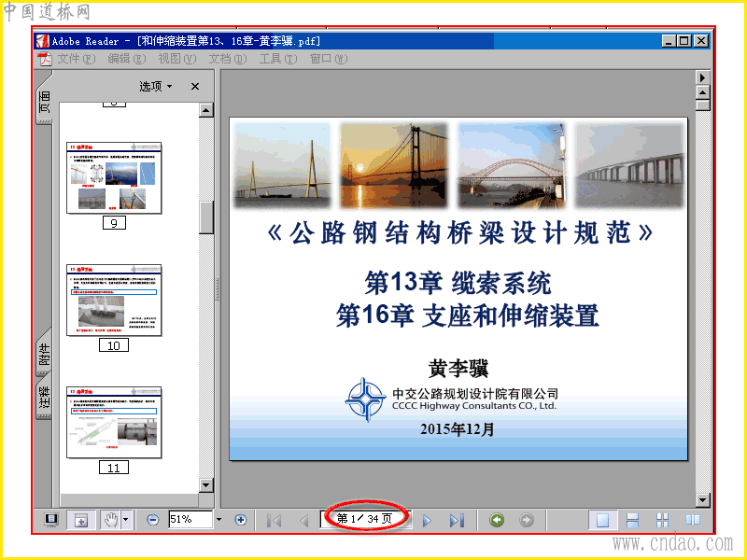
Task: Open the 选项 options dropdown
Action: click(x=156, y=86)
